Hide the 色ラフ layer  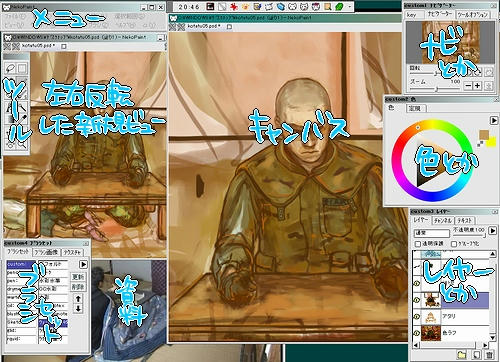pyautogui.click(x=417, y=333)
